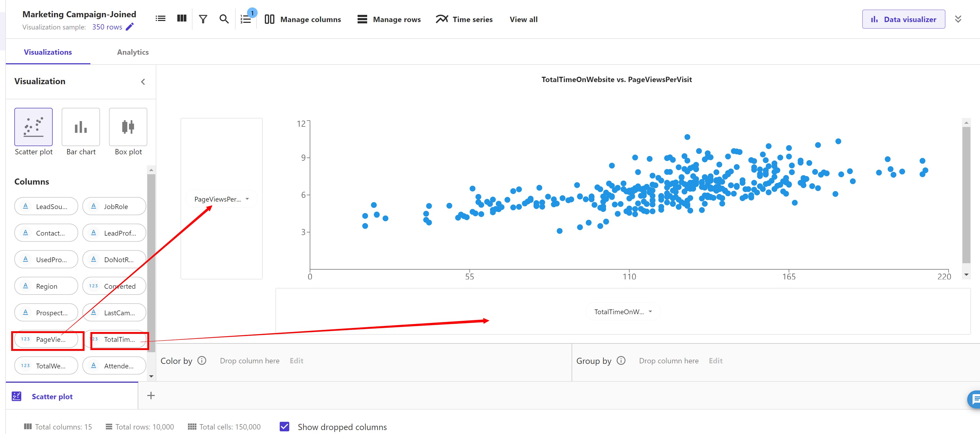Click the search magnifier icon
This screenshot has height=434, width=980.
224,19
